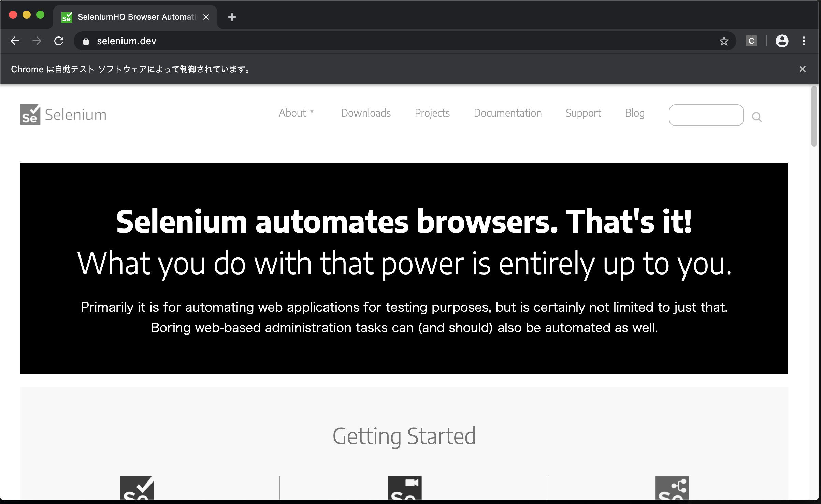
Task: Open the Documentation nav link
Action: [x=508, y=113]
